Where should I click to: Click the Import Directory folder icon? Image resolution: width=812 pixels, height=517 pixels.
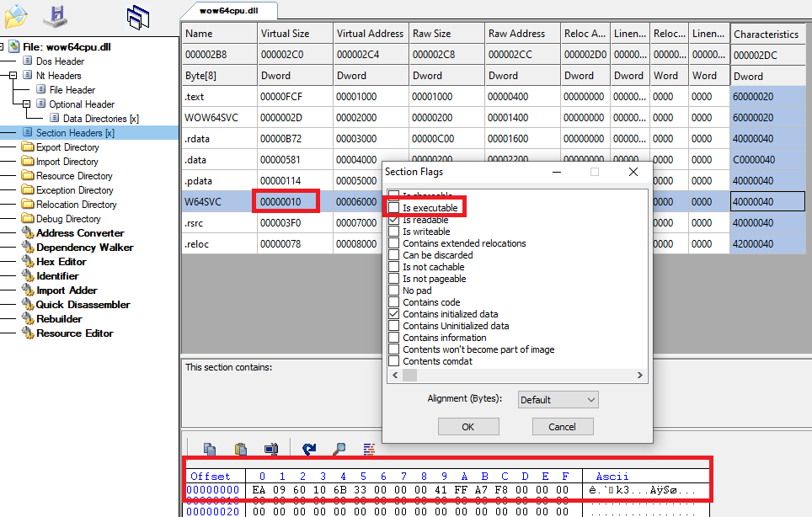28,162
